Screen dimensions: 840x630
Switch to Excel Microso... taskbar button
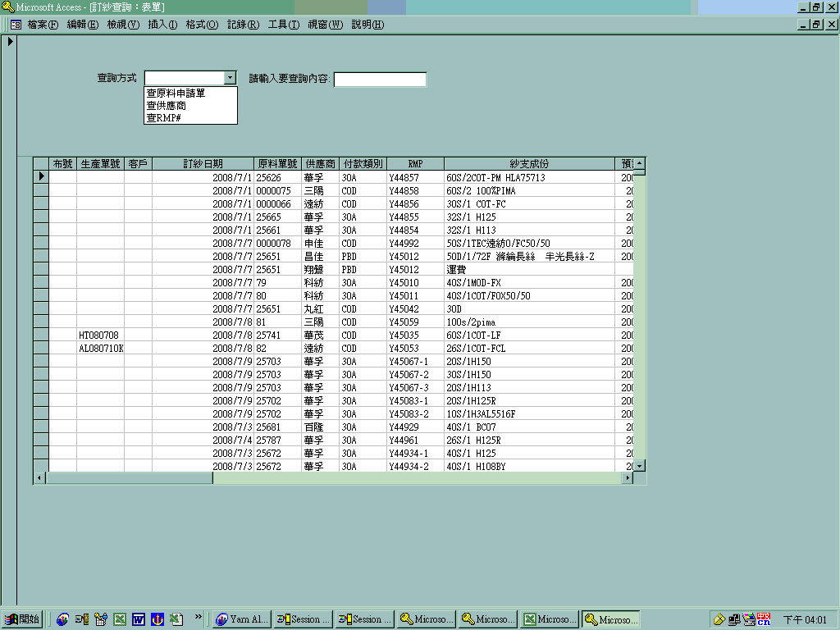[x=550, y=619]
